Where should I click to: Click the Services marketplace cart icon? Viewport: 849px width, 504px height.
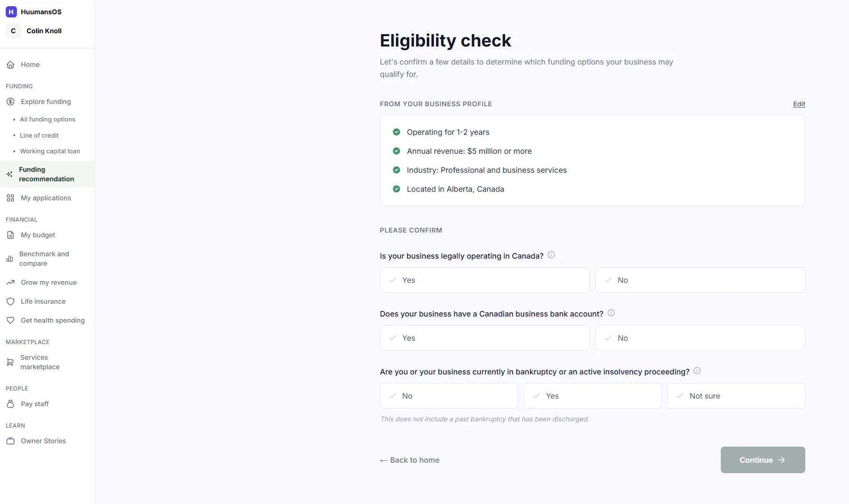coord(10,362)
